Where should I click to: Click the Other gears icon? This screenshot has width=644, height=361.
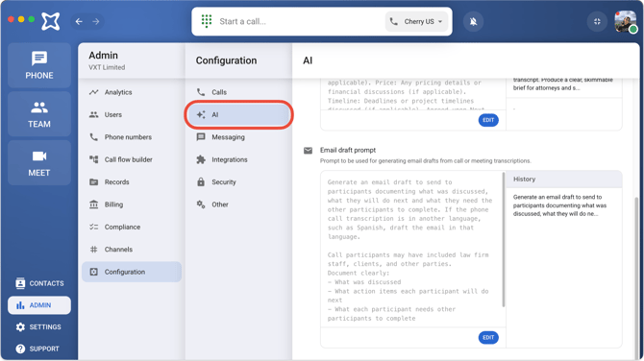pos(201,205)
